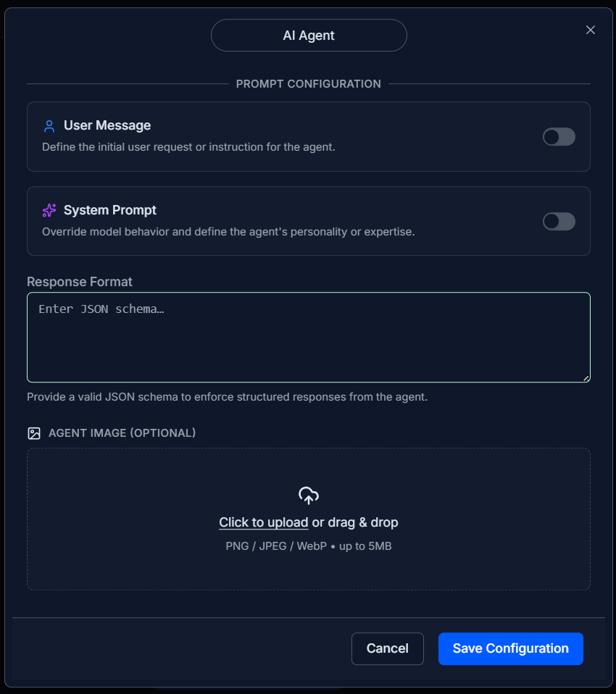
Task: Toggle the User Message switch off
Action: pos(559,136)
